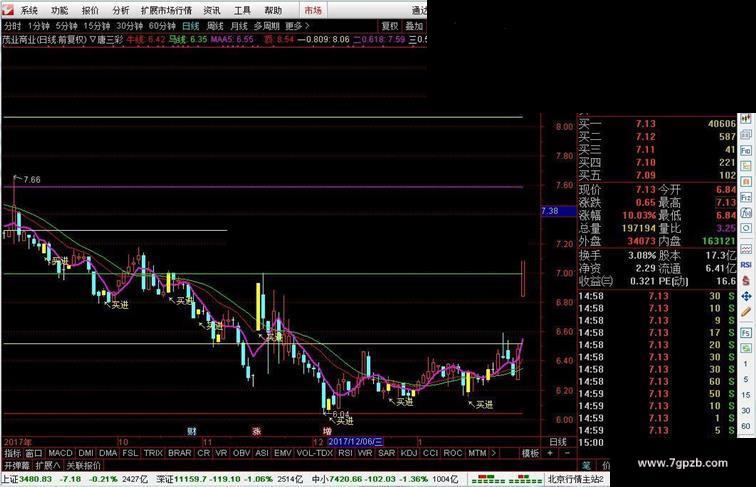Select the TRIX indicator

(153, 453)
